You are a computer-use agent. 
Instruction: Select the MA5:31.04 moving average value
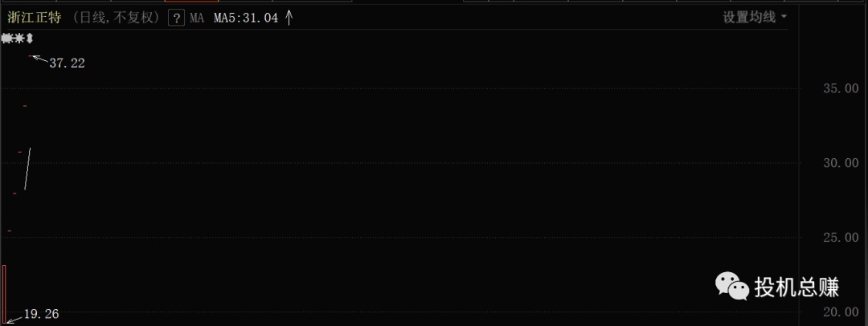(x=246, y=18)
